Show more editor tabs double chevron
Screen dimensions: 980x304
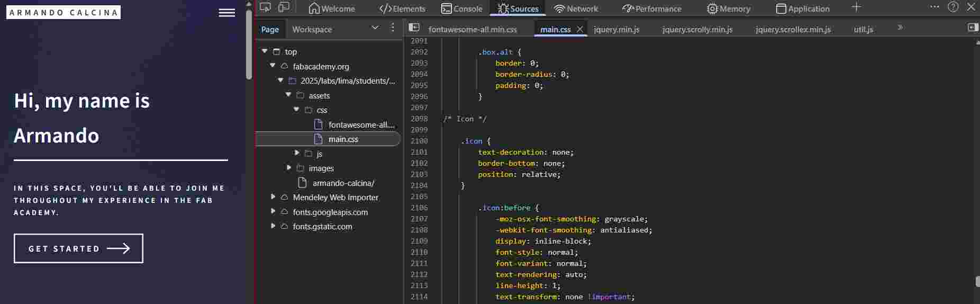tap(900, 28)
